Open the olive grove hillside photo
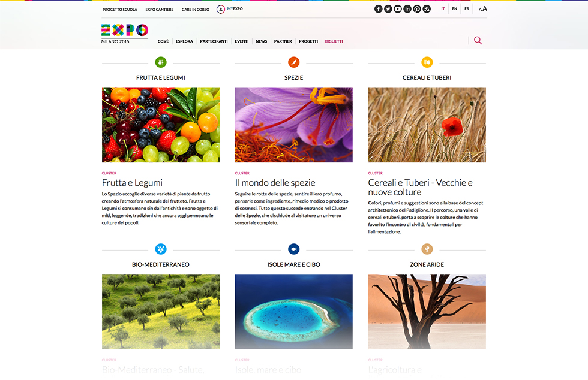Screen dimensions: 588x380 coord(161,312)
